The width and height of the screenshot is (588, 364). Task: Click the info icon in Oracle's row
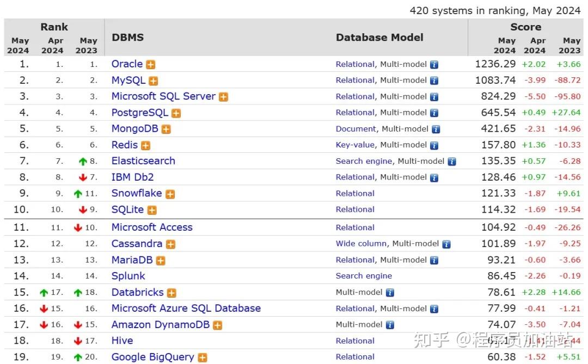tap(434, 65)
